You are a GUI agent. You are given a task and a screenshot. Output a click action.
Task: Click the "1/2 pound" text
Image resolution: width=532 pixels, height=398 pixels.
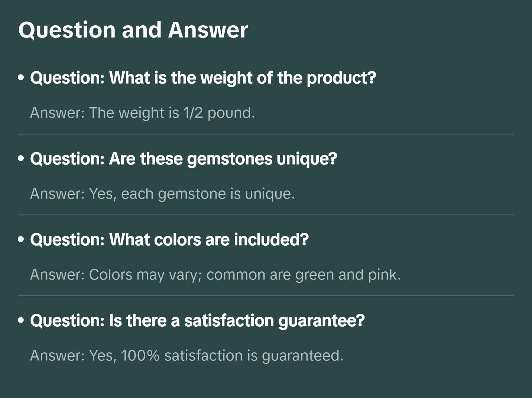(x=218, y=113)
